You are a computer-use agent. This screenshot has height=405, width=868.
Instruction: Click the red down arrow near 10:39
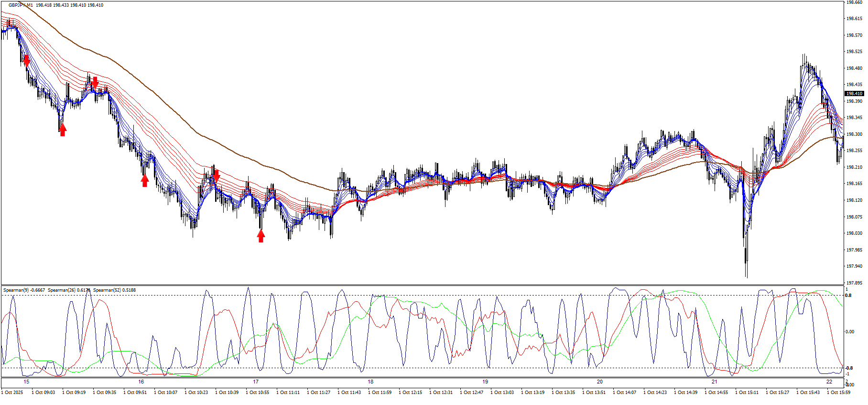coord(216,175)
